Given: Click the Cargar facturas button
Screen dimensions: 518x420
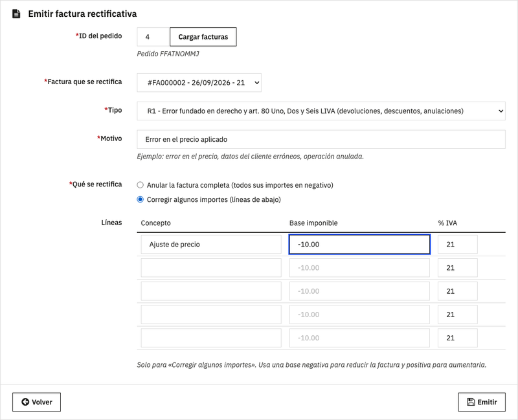Looking at the screenshot, I should tap(203, 37).
